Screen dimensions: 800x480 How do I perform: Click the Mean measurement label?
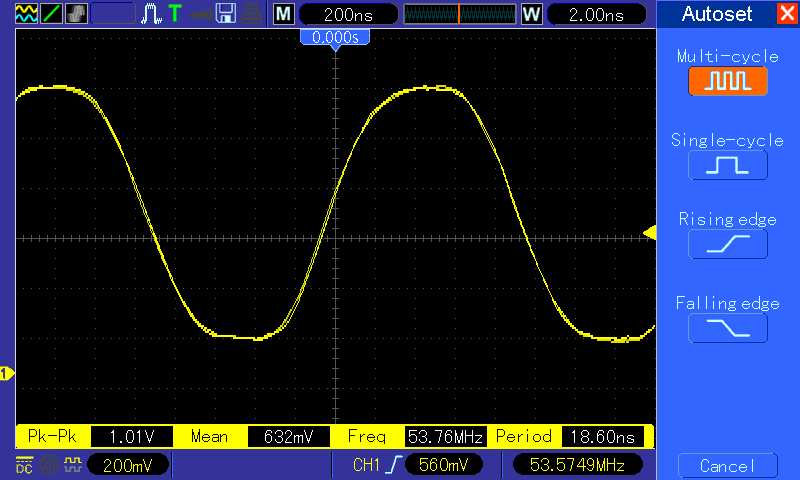click(x=209, y=436)
